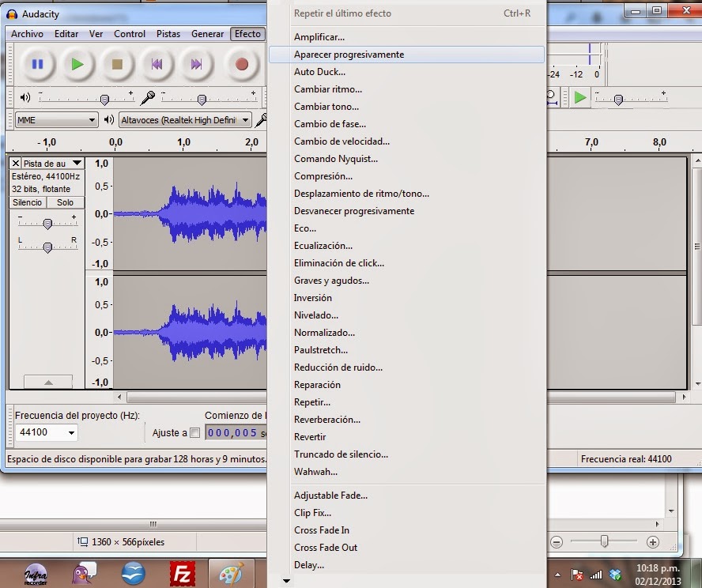Open the Generar menu
702x588 pixels.
207,33
